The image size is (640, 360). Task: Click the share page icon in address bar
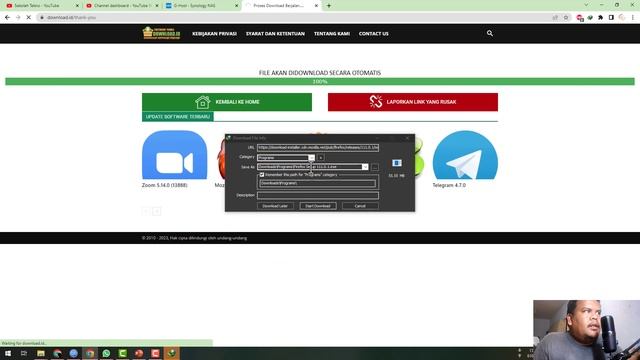click(555, 18)
